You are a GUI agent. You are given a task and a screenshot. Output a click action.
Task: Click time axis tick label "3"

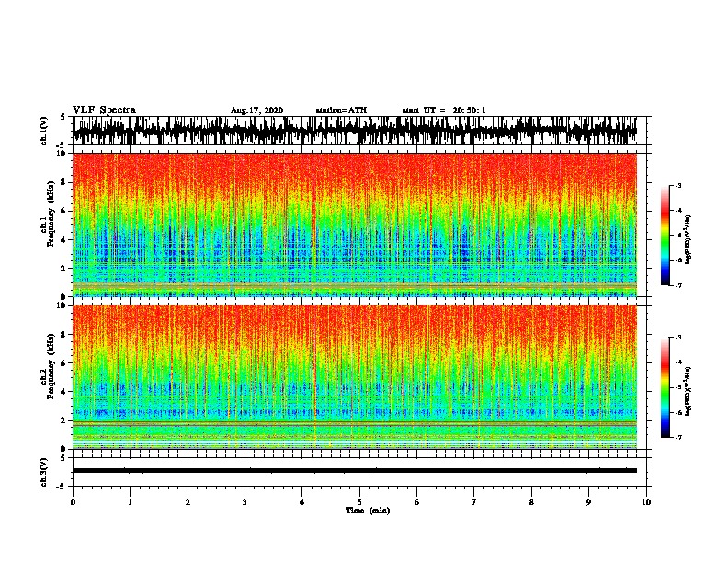pyautogui.click(x=245, y=502)
